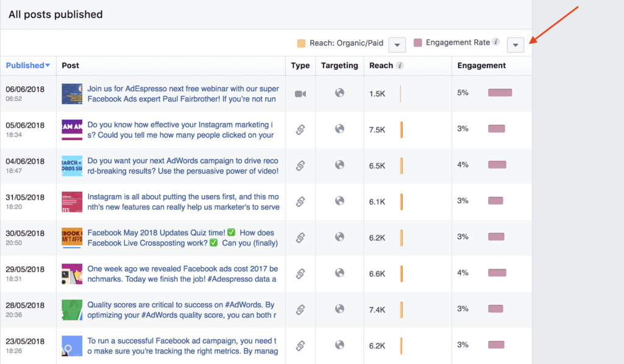Screen dimensions: 624x364
Task: Click the 1.5K reach value
Action: (x=377, y=94)
